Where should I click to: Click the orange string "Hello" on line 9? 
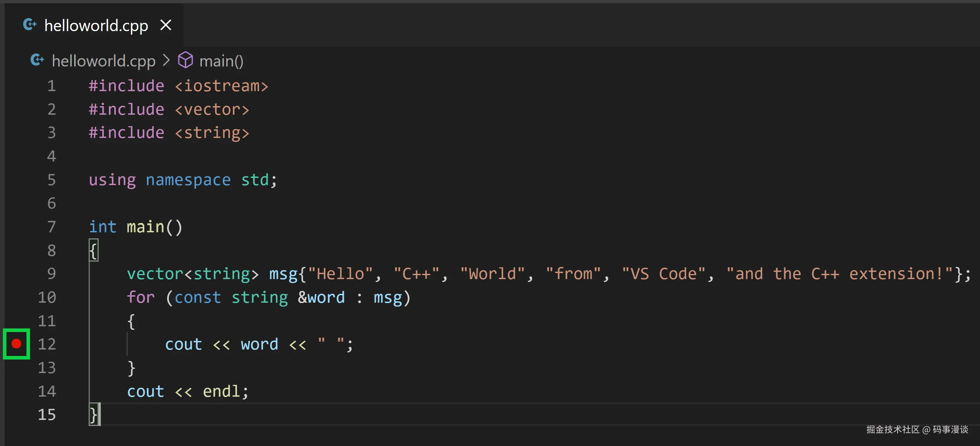pyautogui.click(x=340, y=273)
